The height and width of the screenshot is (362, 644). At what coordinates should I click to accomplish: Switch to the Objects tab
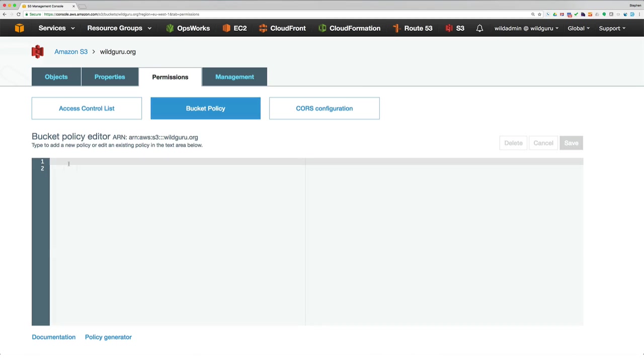pos(56,77)
